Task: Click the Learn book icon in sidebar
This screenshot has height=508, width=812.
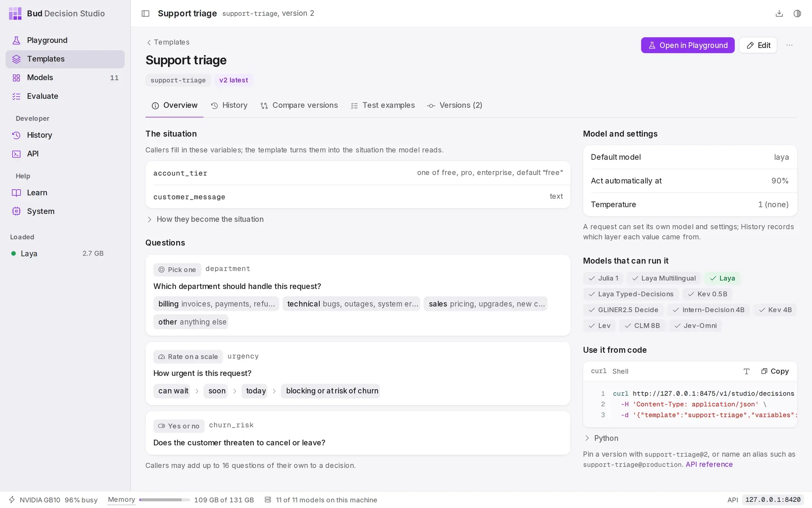Action: pos(16,193)
